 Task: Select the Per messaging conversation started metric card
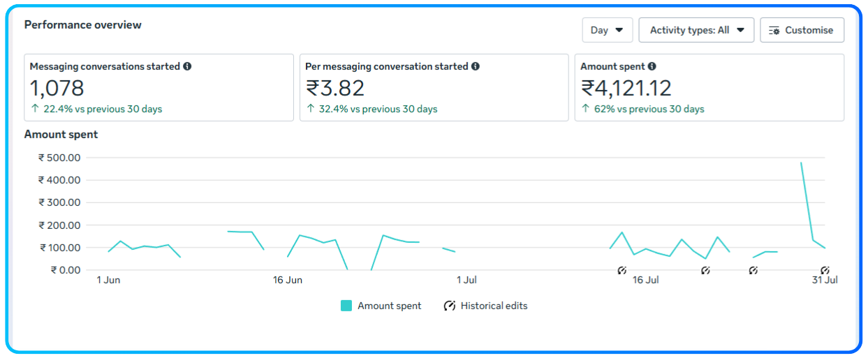[434, 87]
